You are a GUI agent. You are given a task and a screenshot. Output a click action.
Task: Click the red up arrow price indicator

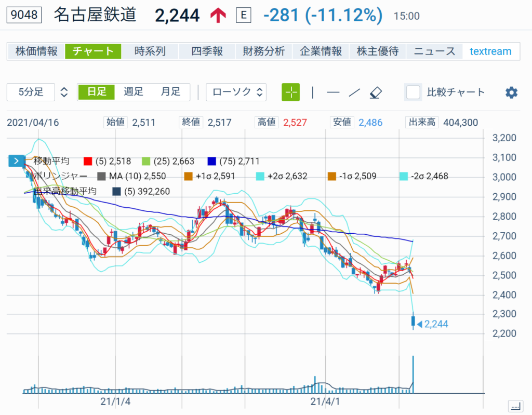(218, 15)
